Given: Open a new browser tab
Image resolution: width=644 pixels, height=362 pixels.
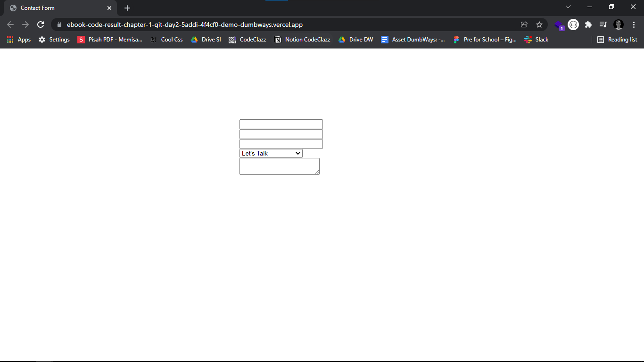Looking at the screenshot, I should [x=127, y=8].
